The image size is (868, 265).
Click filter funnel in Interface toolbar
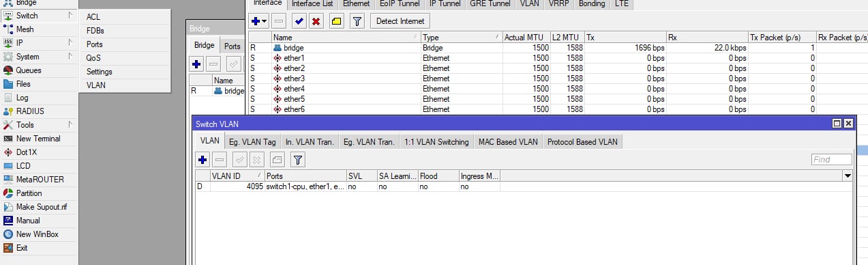point(357,21)
